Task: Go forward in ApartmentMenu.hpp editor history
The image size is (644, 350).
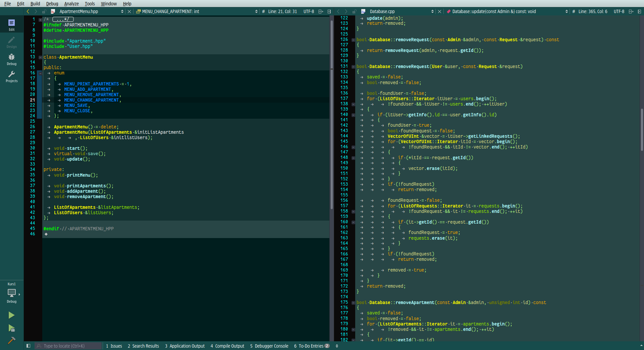Action: [x=36, y=11]
